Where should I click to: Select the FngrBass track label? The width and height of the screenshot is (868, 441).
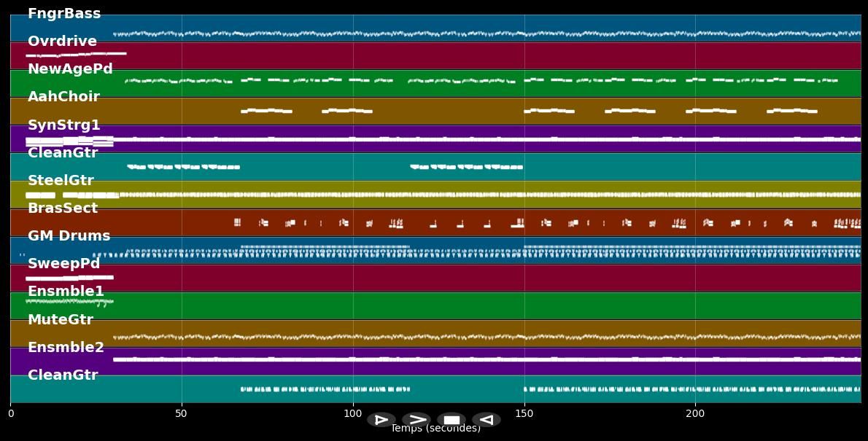pyautogui.click(x=64, y=14)
